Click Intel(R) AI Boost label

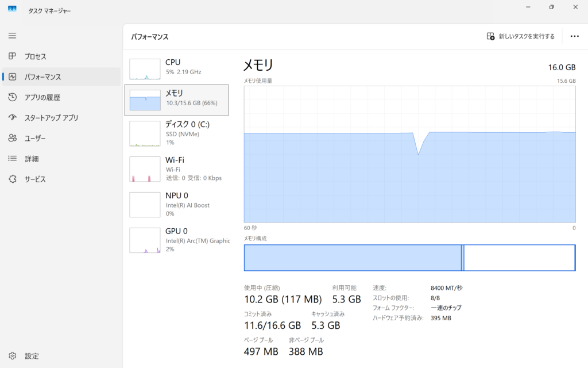pyautogui.click(x=188, y=205)
